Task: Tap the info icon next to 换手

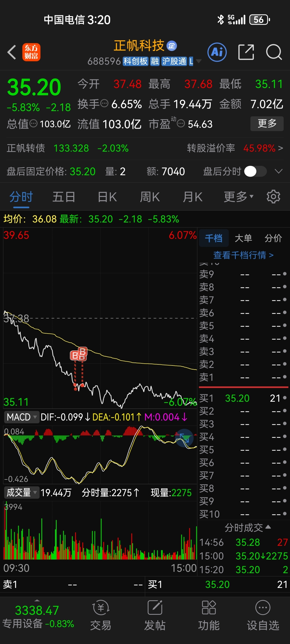Action: coord(104,103)
